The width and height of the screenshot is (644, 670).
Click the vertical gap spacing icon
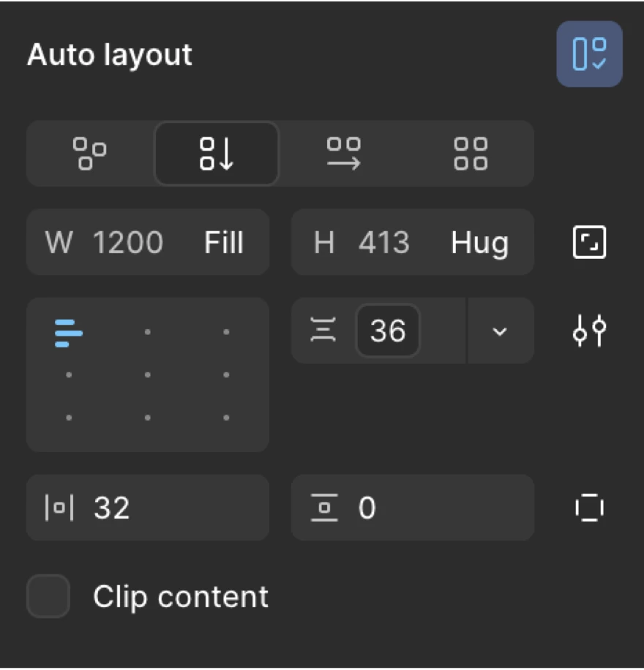click(323, 331)
